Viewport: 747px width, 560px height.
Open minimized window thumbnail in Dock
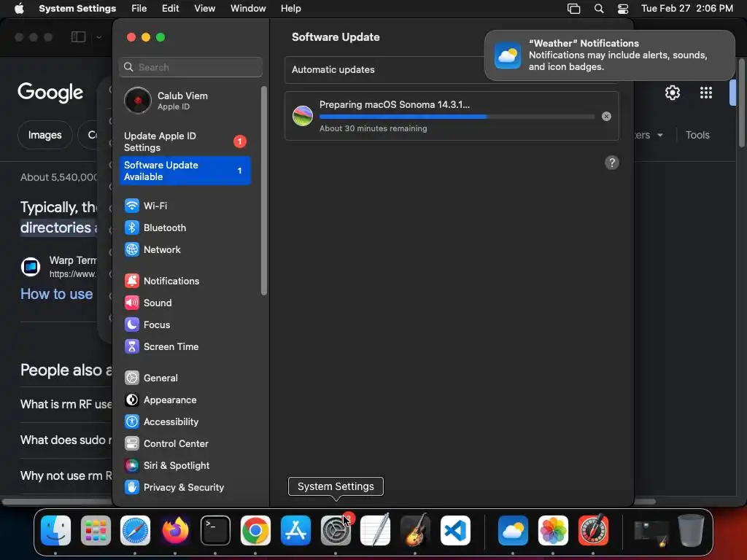click(651, 532)
